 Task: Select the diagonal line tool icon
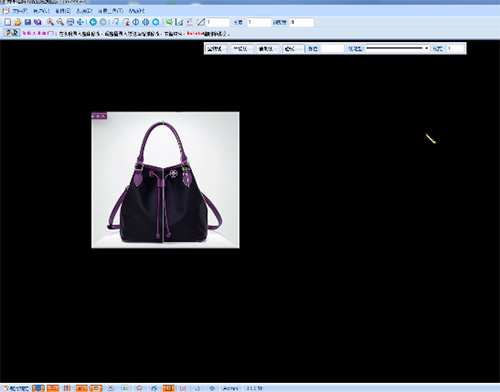(x=201, y=22)
